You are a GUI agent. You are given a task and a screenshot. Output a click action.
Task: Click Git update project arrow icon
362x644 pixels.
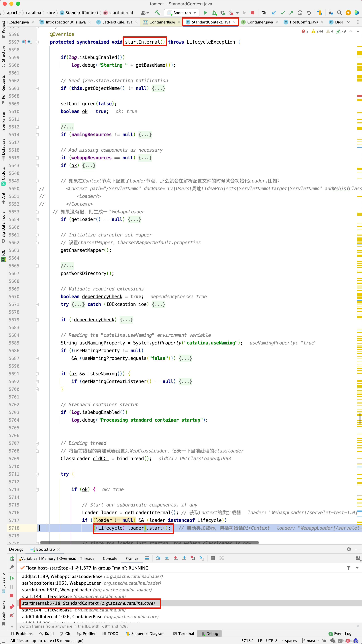(x=274, y=13)
